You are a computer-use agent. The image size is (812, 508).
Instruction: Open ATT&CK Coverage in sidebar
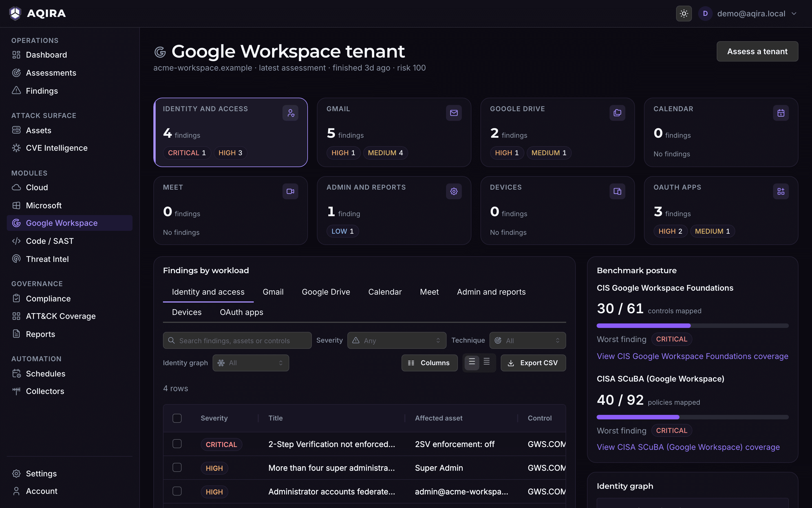coord(69,316)
